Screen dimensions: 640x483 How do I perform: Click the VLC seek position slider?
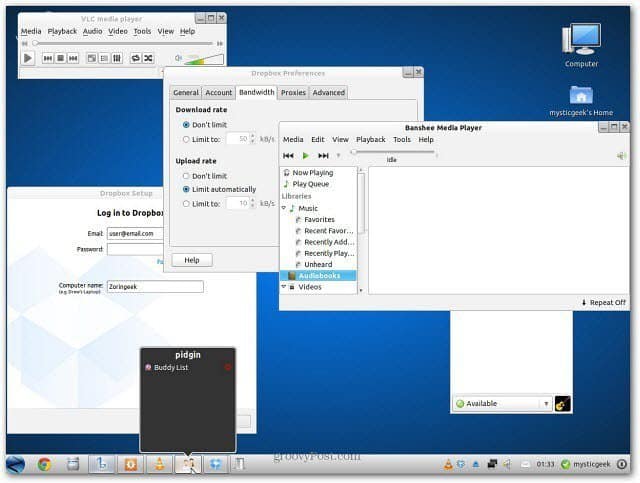pos(122,43)
